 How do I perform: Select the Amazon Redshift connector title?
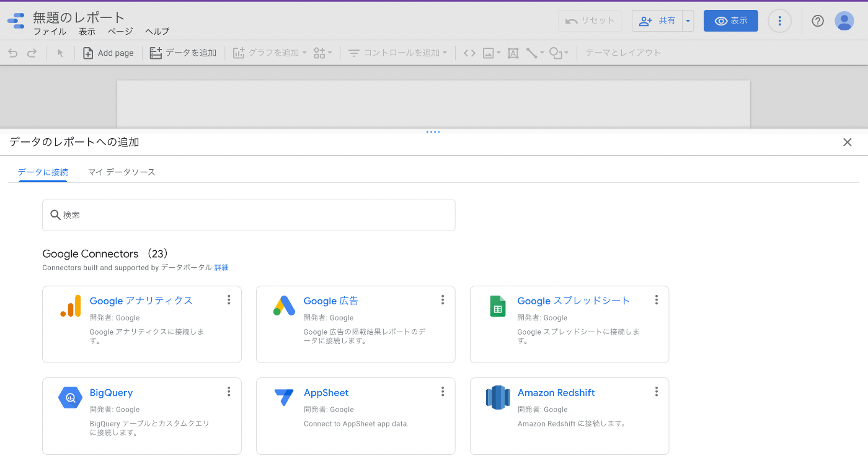pos(556,393)
